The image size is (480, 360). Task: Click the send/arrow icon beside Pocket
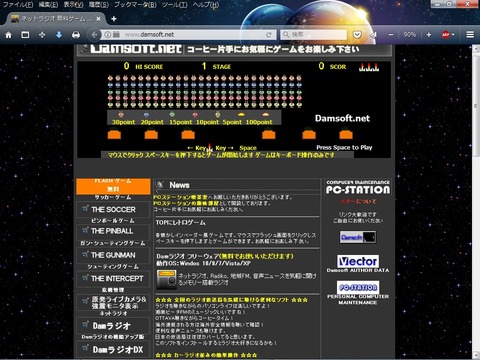click(x=374, y=35)
